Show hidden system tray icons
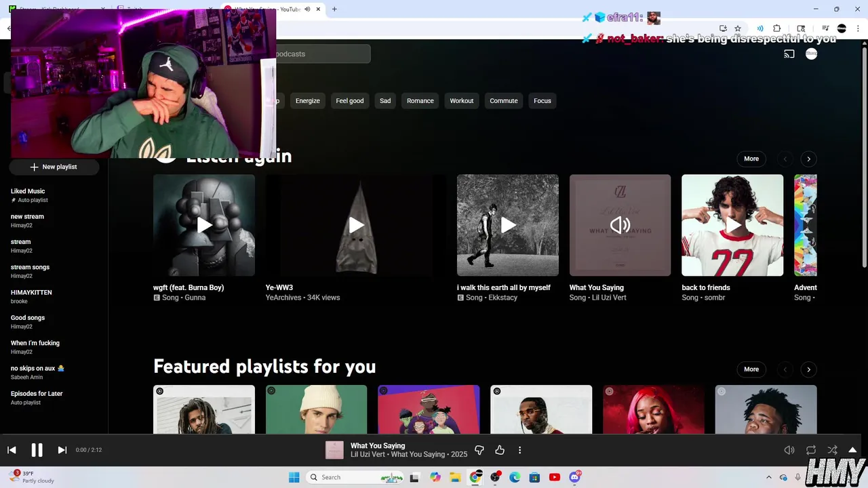The height and width of the screenshot is (488, 868). coord(768,477)
